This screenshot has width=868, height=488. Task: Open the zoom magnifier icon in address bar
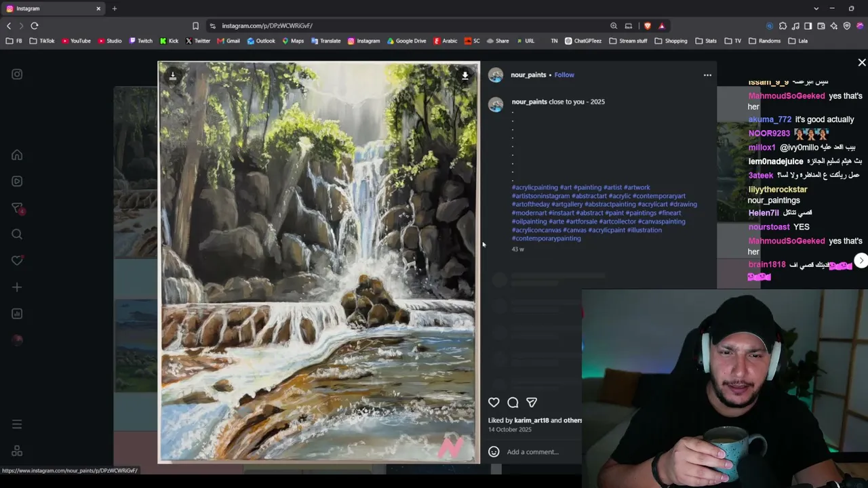614,26
